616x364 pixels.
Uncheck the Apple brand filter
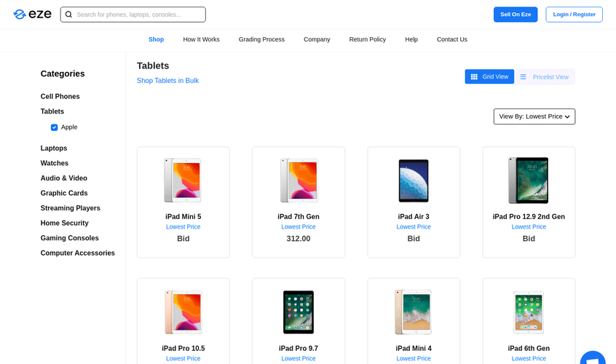tap(55, 127)
